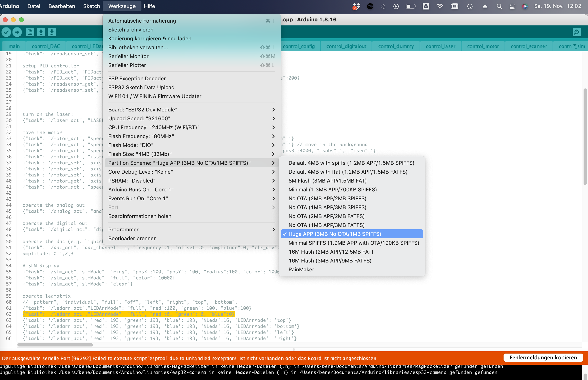This screenshot has width=588, height=380.
Task: Open the Sketch menu
Action: [91, 6]
